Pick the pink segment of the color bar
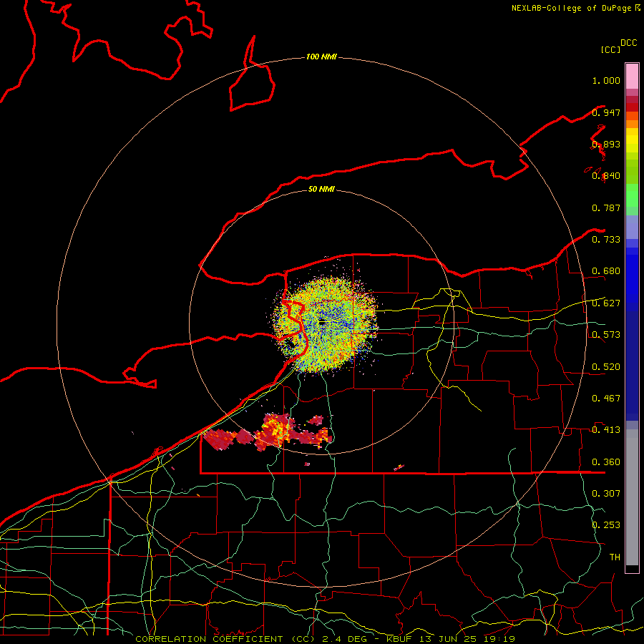 pyautogui.click(x=632, y=76)
